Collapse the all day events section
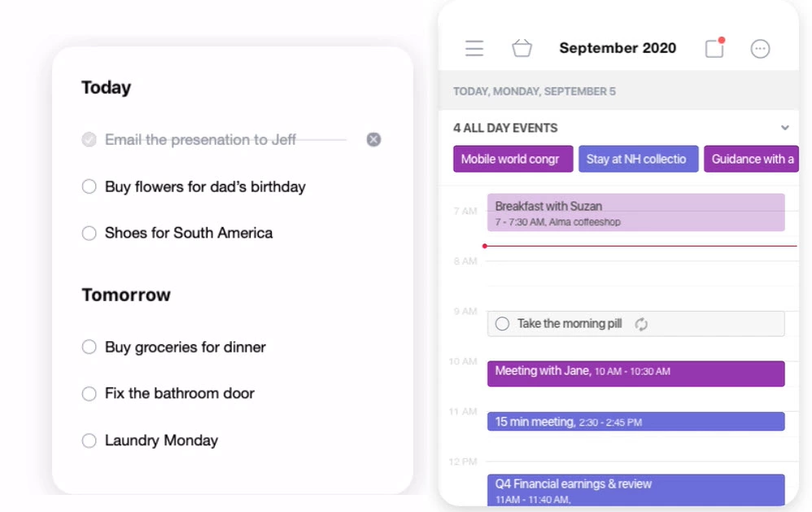Image resolution: width=812 pixels, height=512 pixels. pos(784,128)
